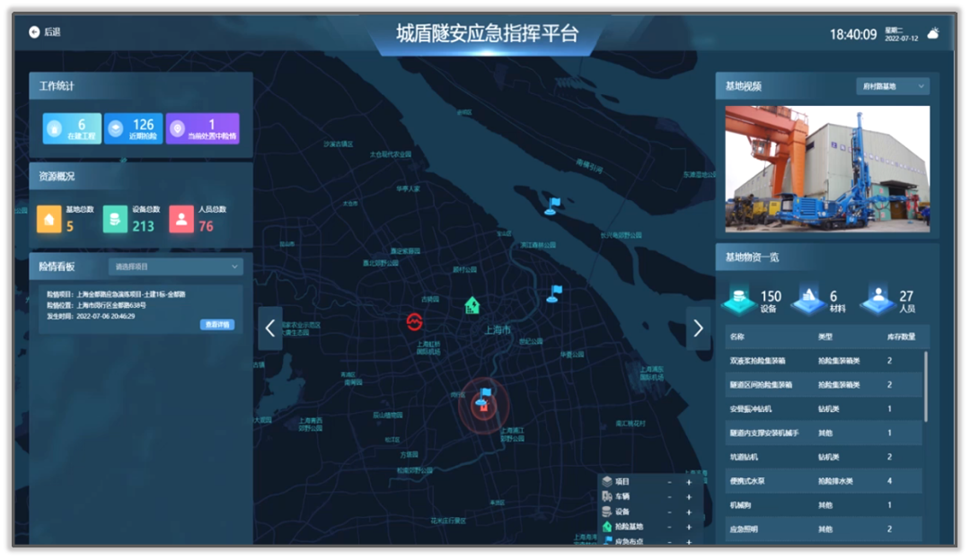Select the 安登振冲钻机 table row
Screen dimensions: 970x560
point(823,408)
